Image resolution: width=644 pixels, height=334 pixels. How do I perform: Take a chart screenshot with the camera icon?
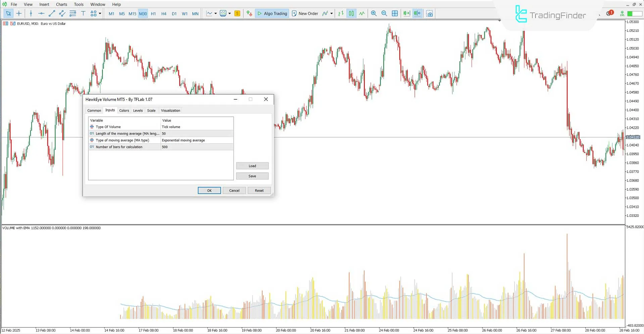[430, 13]
